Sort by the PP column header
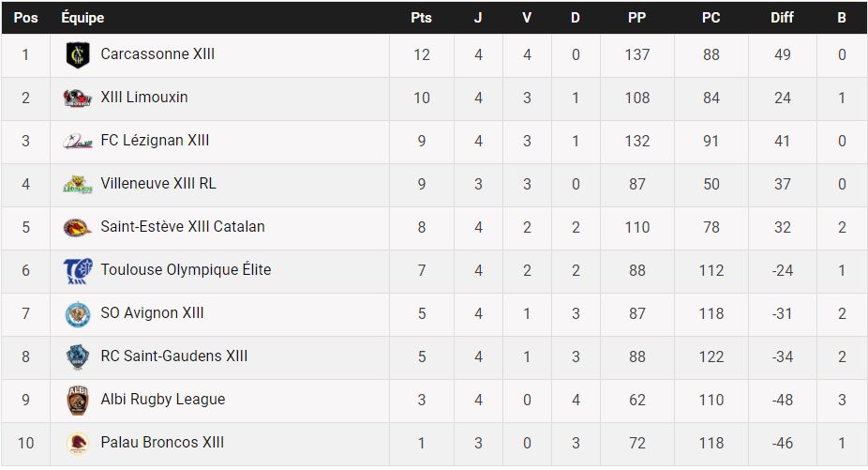Image resolution: width=868 pixels, height=470 pixels. tap(636, 18)
